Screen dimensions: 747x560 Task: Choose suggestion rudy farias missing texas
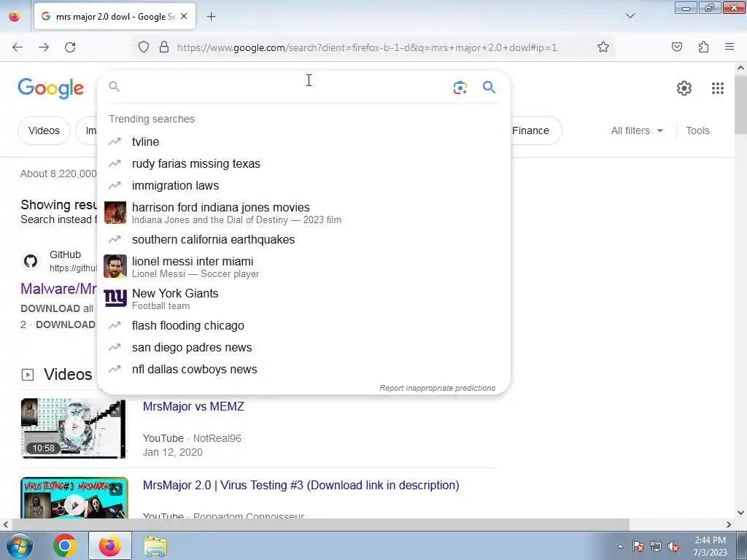click(x=303, y=163)
